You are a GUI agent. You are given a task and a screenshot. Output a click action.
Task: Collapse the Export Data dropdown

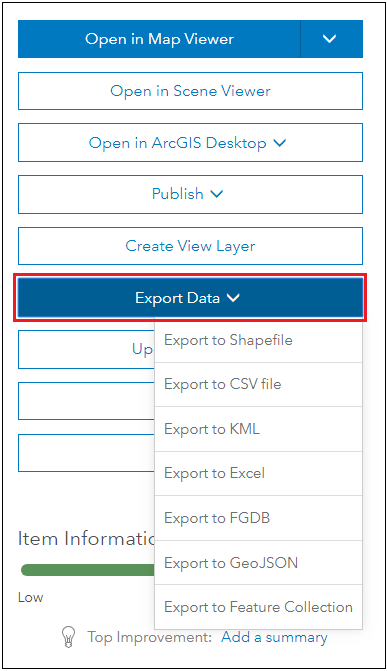click(x=191, y=298)
